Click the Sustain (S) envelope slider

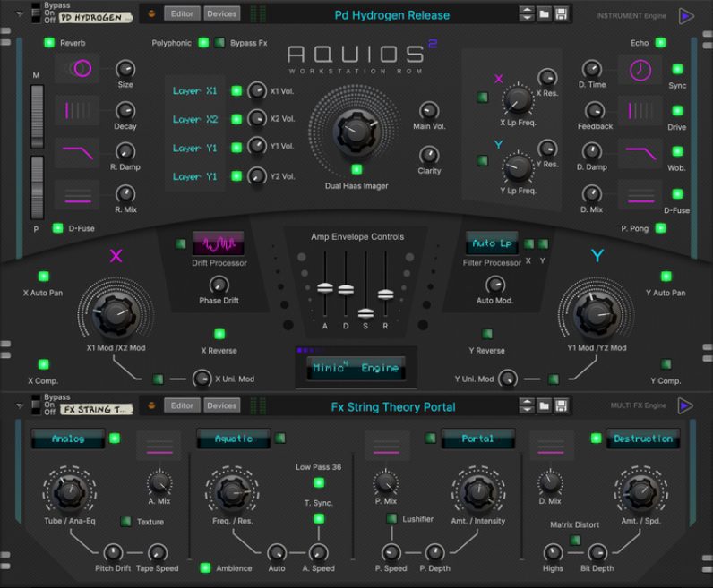coord(365,313)
